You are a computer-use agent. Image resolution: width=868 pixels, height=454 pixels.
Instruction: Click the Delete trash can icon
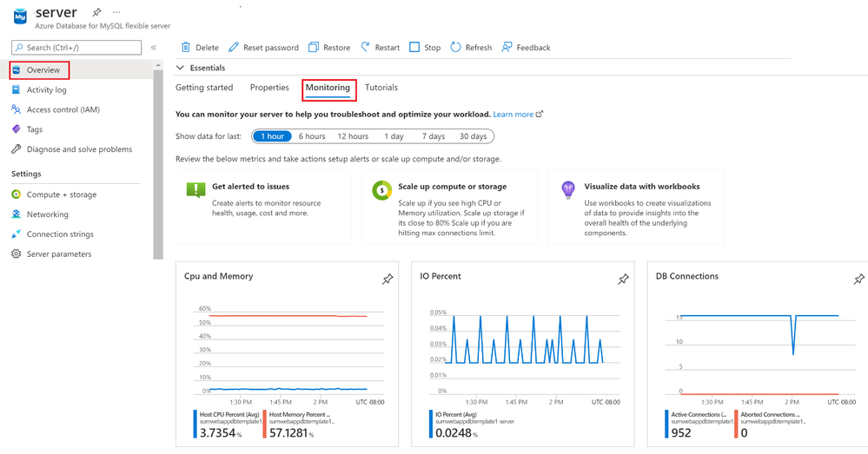(186, 48)
